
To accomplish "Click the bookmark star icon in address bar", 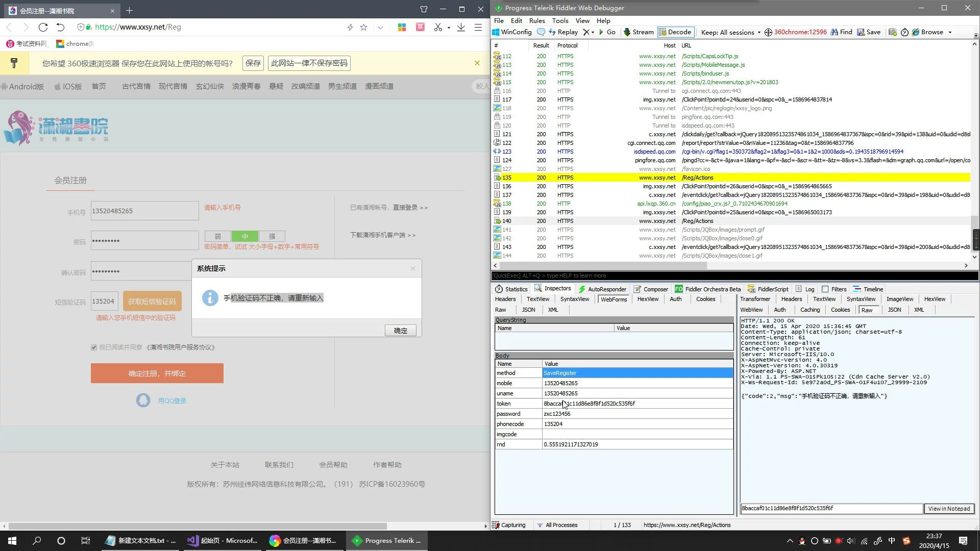I will coord(363,28).
